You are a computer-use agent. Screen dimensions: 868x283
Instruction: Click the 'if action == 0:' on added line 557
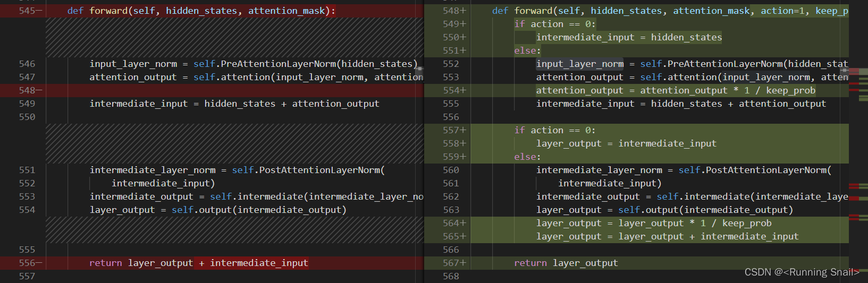(555, 130)
